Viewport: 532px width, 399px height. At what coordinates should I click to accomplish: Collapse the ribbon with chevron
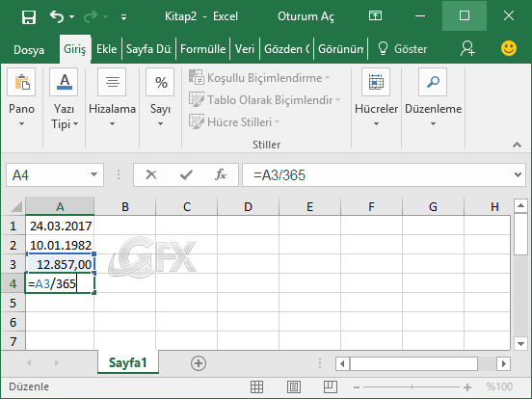(517, 145)
